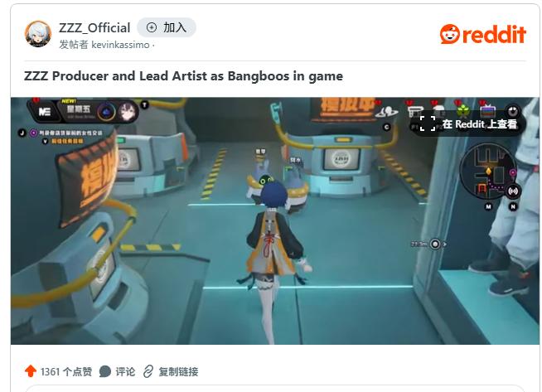The width and height of the screenshot is (542, 392).
Task: Join the community with the 加入 button
Action: [167, 27]
